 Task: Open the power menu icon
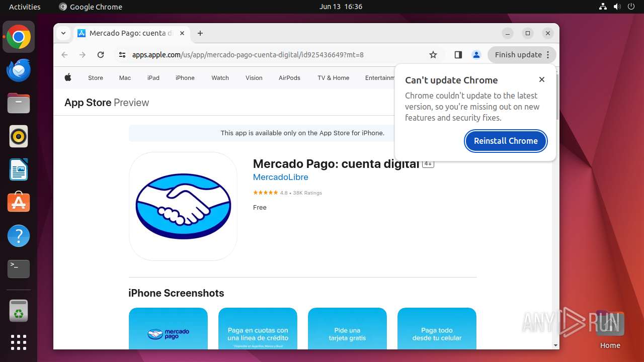pos(631,7)
